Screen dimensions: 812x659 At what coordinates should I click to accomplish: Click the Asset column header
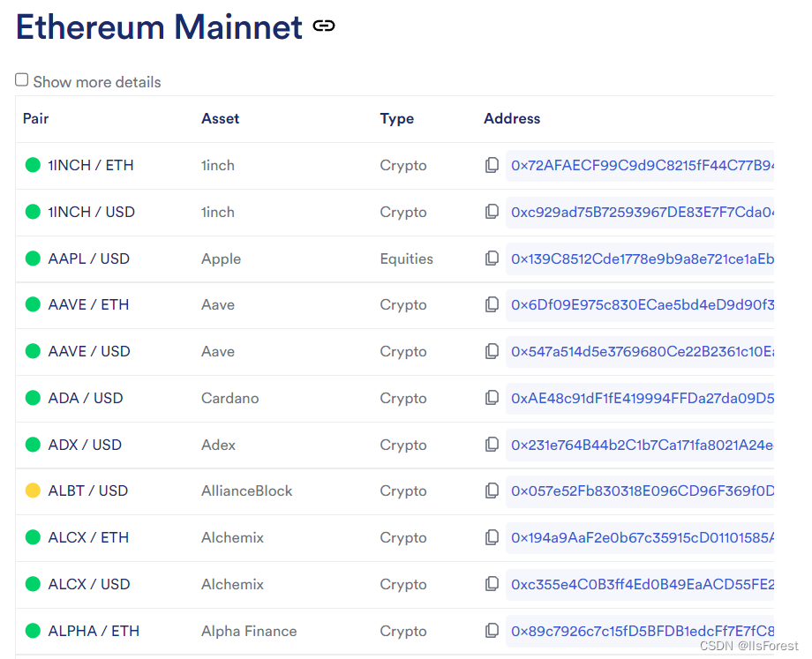(x=220, y=118)
